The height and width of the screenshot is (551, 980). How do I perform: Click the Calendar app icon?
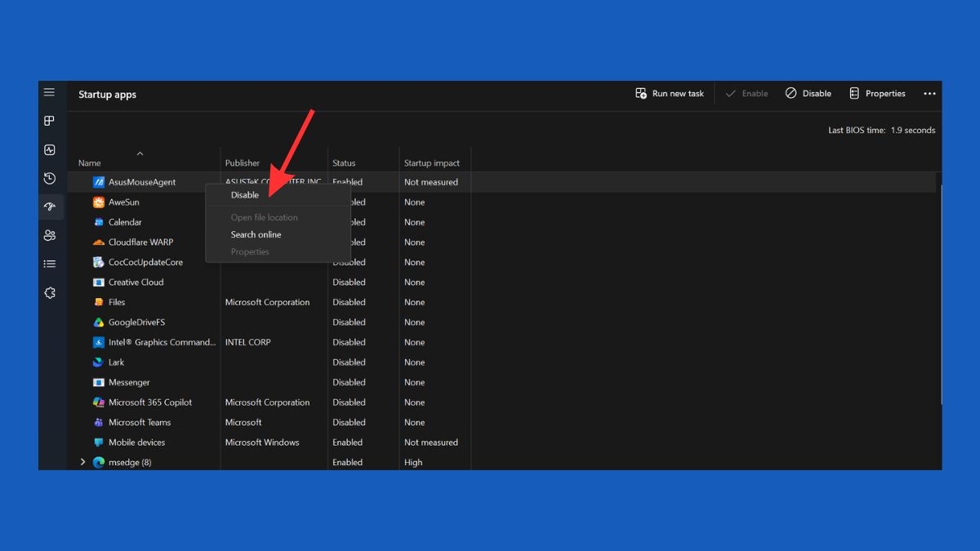[x=99, y=222]
